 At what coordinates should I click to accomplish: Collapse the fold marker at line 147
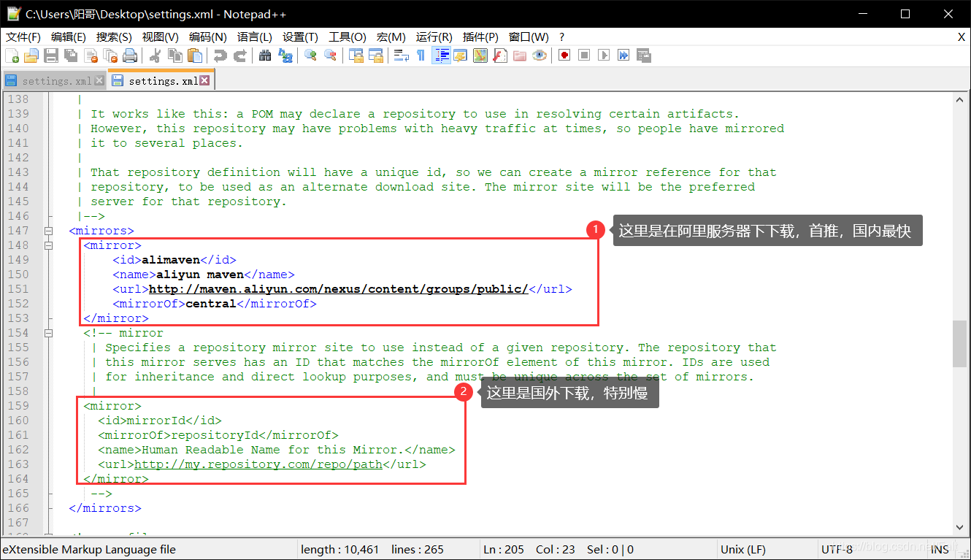[x=48, y=231]
